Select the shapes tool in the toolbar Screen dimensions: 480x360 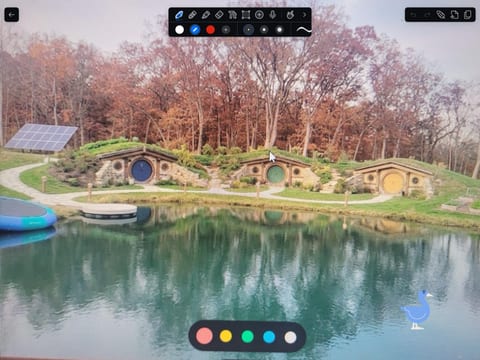click(232, 15)
